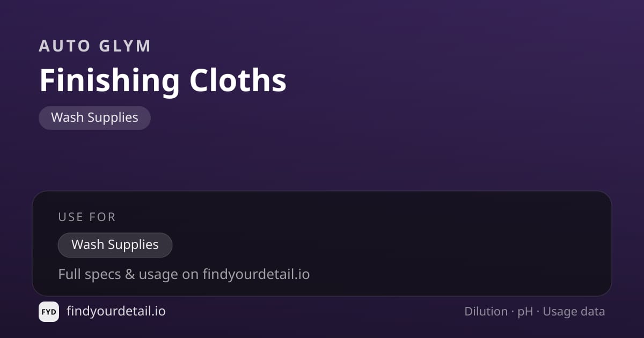Open the findyourdetail.io footer link
644x338 pixels.
116,311
